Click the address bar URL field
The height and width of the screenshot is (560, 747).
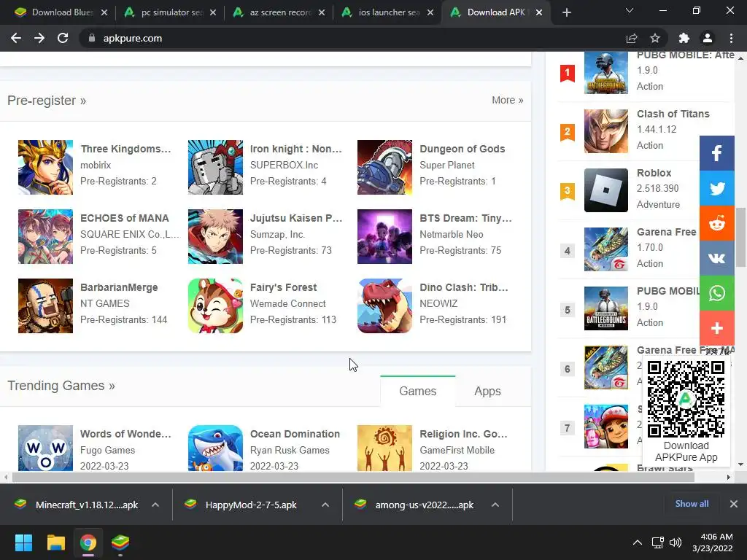[x=352, y=38]
